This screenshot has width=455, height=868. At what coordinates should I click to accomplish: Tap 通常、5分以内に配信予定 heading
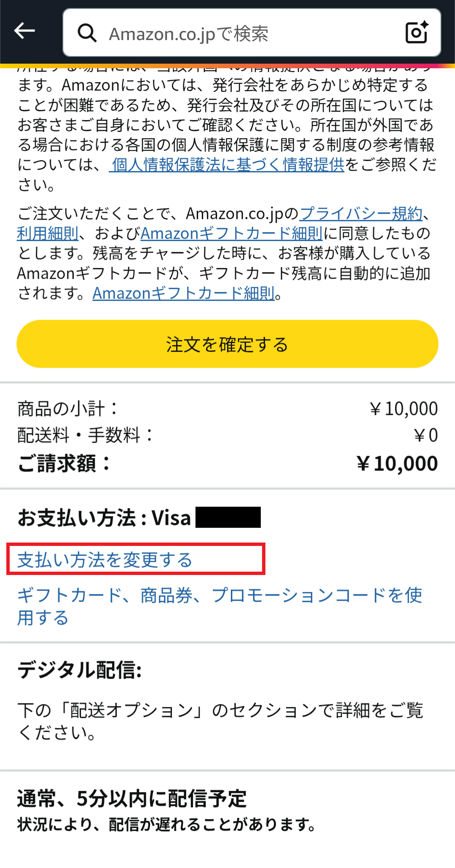pyautogui.click(x=132, y=798)
